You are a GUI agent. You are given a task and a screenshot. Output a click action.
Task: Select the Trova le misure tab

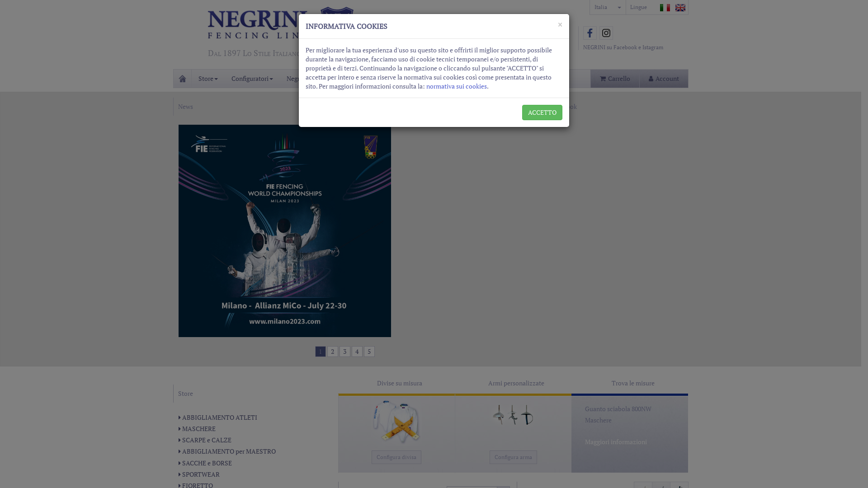click(633, 383)
